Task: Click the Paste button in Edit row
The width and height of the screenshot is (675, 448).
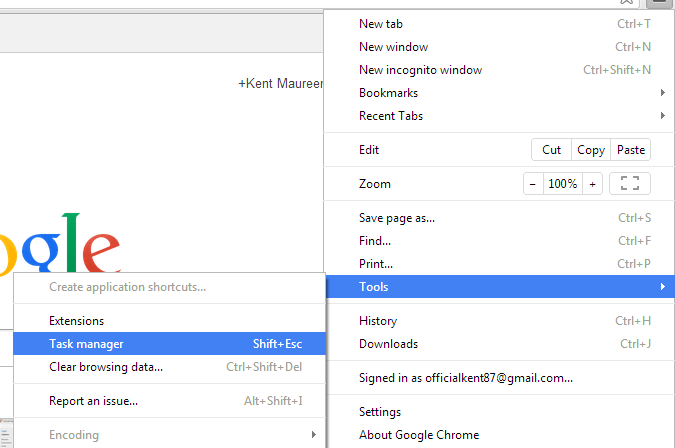Action: (x=631, y=150)
